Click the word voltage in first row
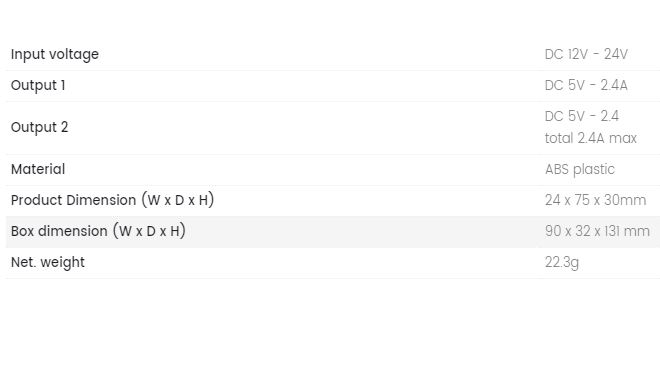This screenshot has width=660, height=370. click(x=74, y=55)
